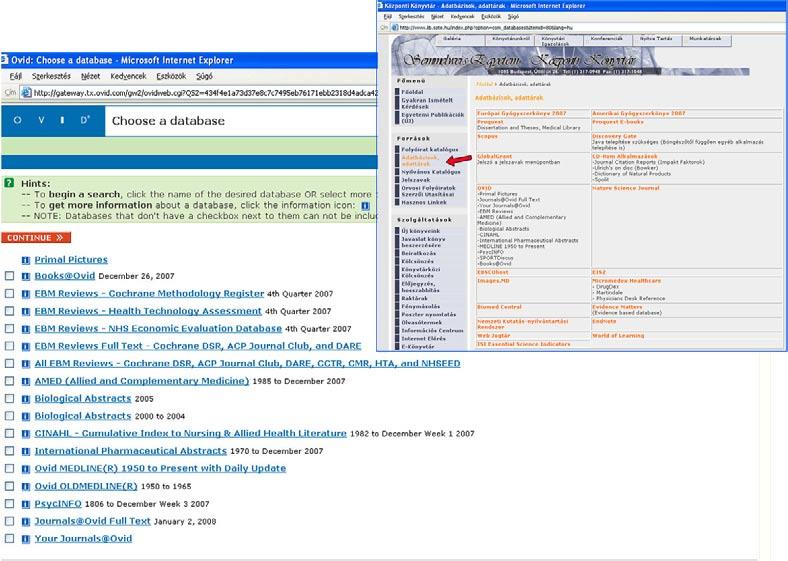Click info icon beside Ovid MEDLINE(R)
This screenshot has width=788, height=561.
tap(26, 469)
